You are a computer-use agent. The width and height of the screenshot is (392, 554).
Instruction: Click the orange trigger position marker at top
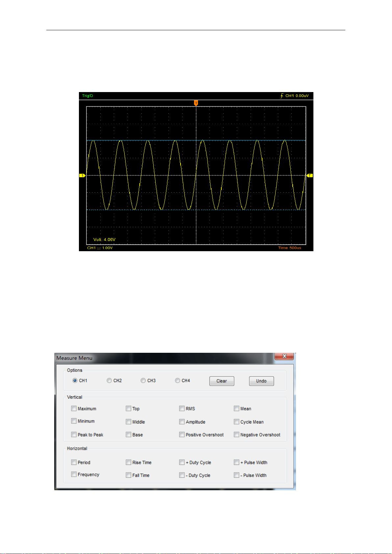point(196,103)
